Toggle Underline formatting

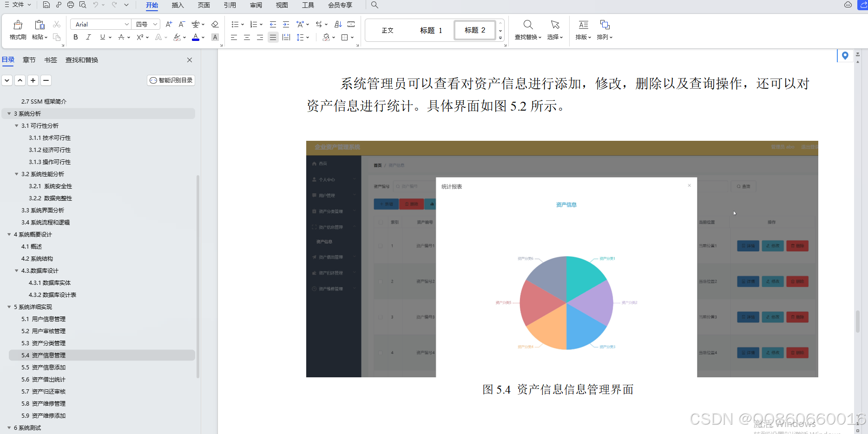click(102, 37)
